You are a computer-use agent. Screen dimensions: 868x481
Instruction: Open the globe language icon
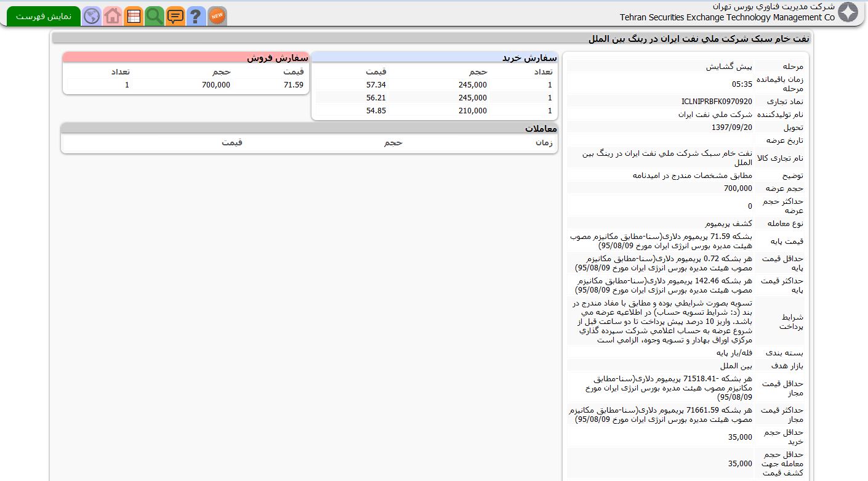pos(92,16)
